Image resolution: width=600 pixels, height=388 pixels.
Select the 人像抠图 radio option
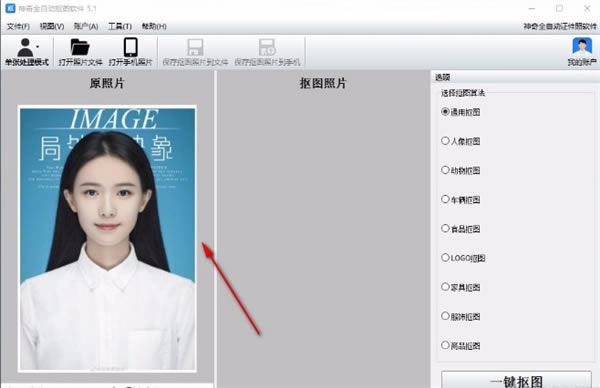pos(445,141)
